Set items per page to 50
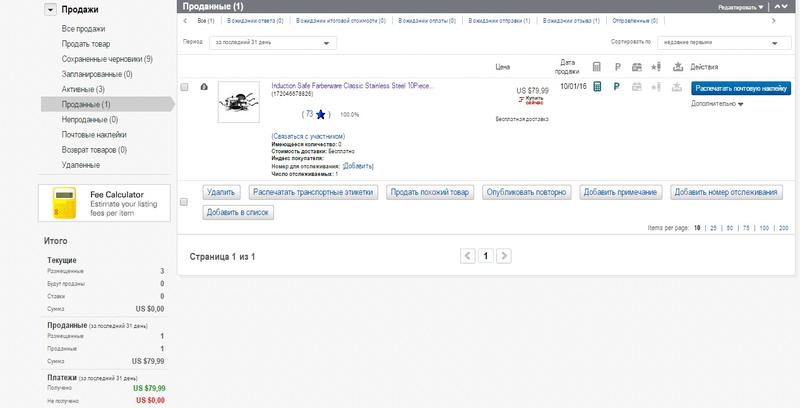Image resolution: width=800 pixels, height=408 pixels. point(730,228)
